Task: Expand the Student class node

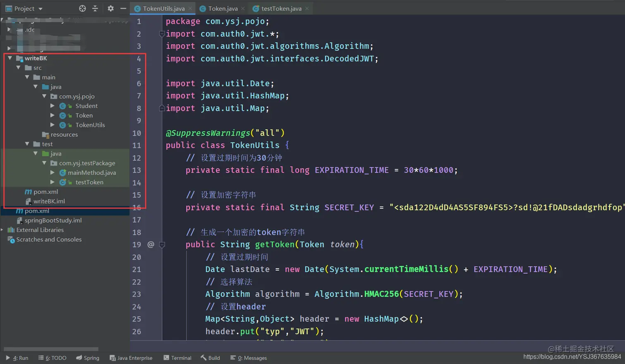Action: coord(52,106)
